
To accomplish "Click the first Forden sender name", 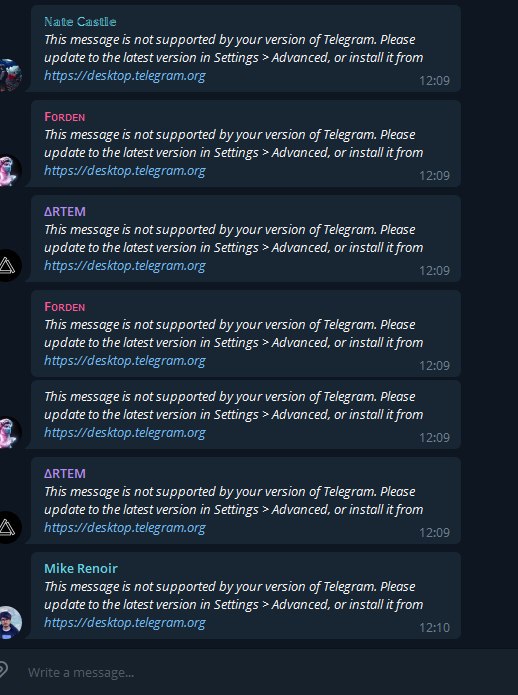I will [x=65, y=117].
